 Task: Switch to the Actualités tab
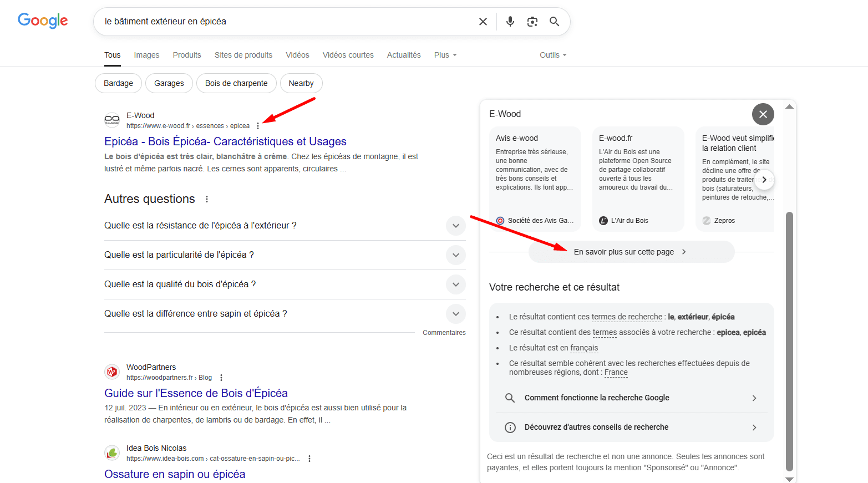(x=404, y=55)
